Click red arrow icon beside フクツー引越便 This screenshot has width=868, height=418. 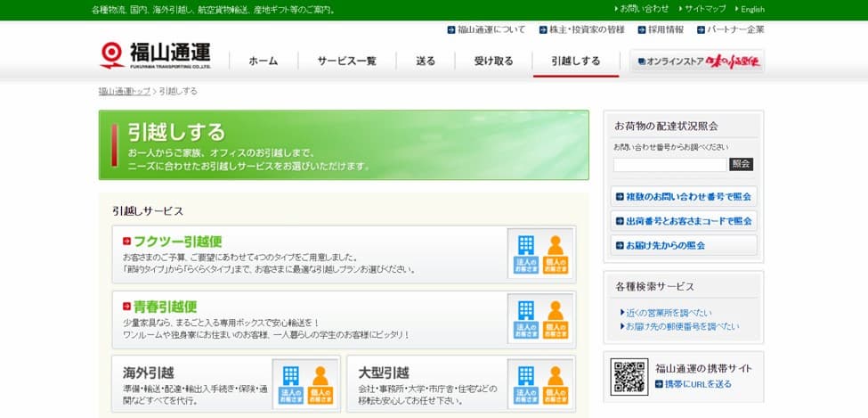[x=126, y=242]
